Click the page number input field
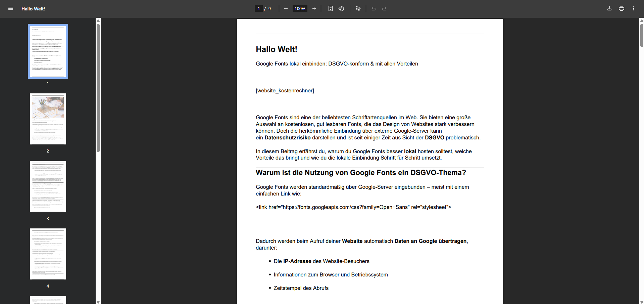The height and width of the screenshot is (304, 644). (259, 8)
